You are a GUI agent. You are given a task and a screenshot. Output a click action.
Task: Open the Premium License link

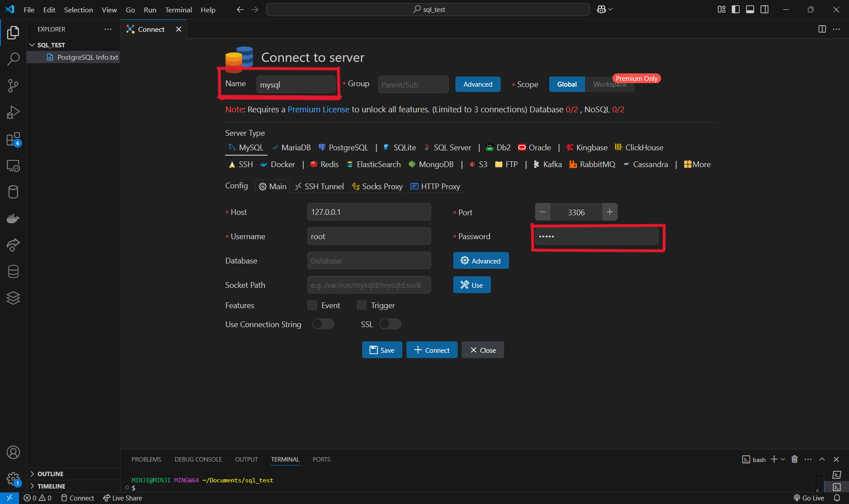tap(318, 110)
